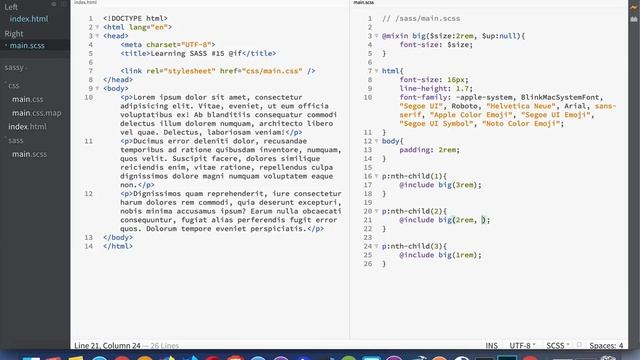Click the padding: 2rem line
Viewport: 640px width, 360px height.
coord(429,150)
